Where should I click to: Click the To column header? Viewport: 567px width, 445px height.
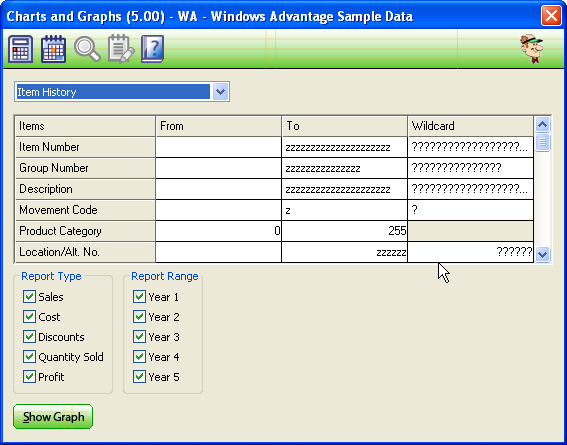(x=345, y=126)
